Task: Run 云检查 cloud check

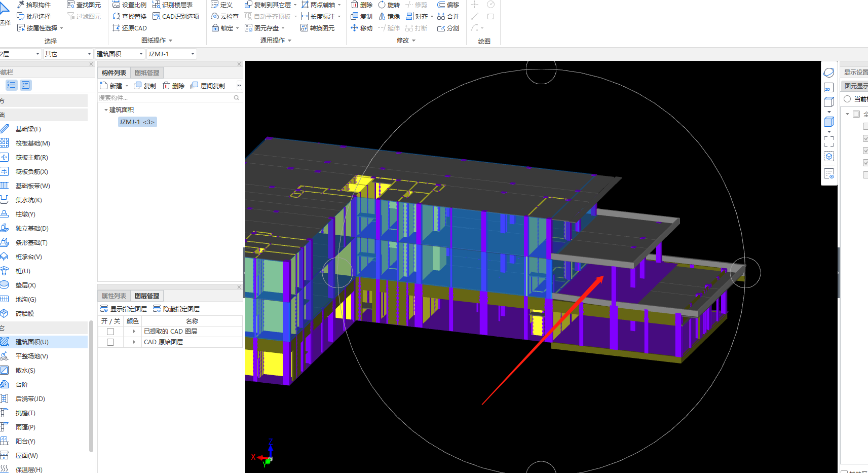Action: pos(225,16)
